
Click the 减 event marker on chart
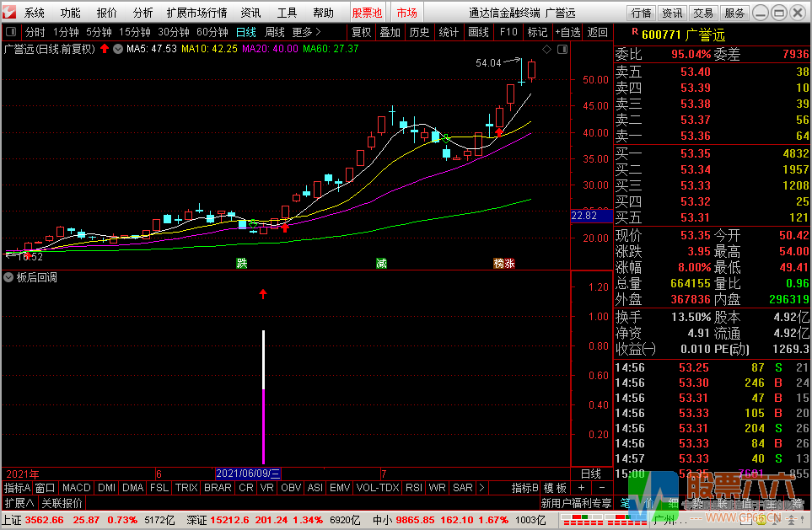(x=382, y=264)
